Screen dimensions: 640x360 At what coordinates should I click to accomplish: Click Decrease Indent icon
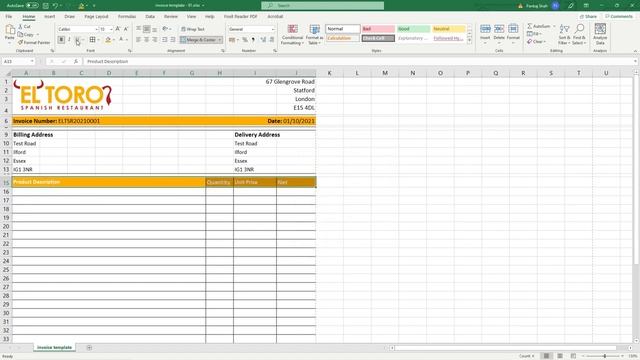pos(165,40)
